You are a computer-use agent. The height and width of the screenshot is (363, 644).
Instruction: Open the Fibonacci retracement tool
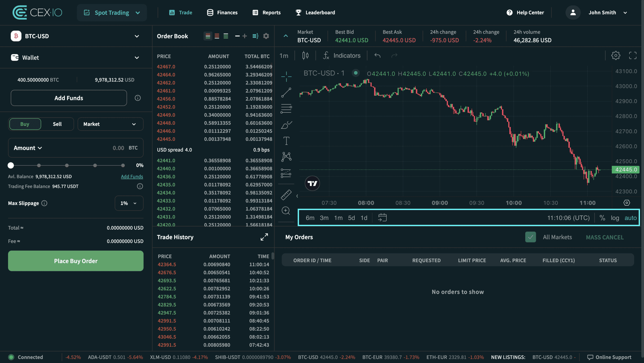286,109
